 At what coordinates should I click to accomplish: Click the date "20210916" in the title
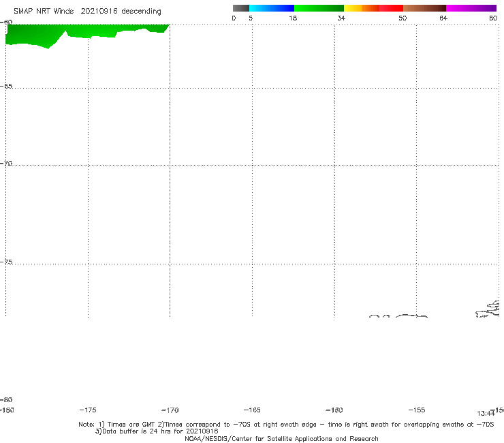pyautogui.click(x=99, y=11)
